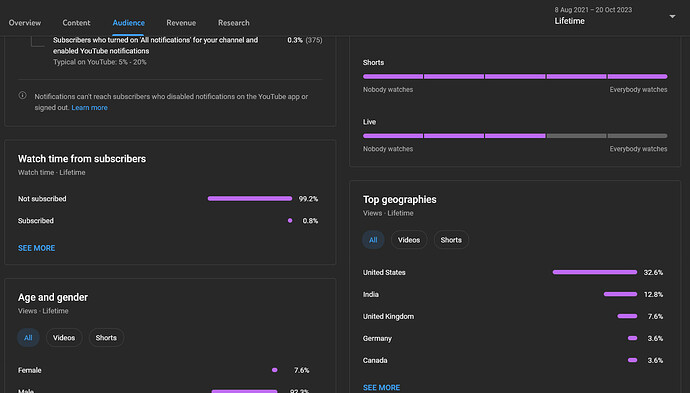Screen dimensions: 690x393
Task: Open the Revenue tab
Action: click(x=181, y=22)
